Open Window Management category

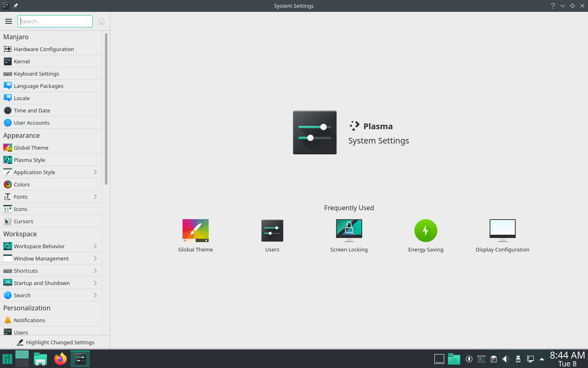click(51, 258)
